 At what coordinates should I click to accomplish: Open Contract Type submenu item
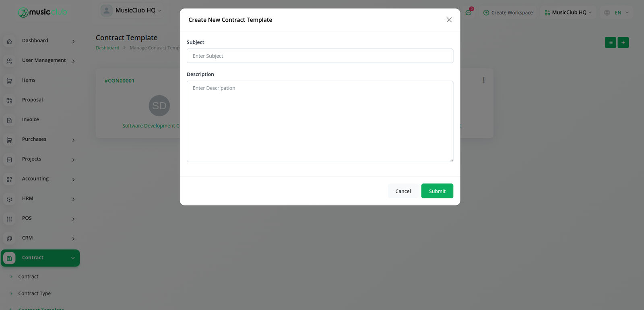coord(34,293)
